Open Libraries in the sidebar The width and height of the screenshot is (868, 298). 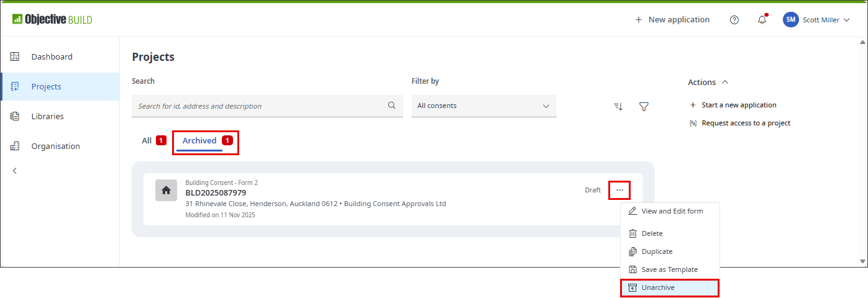(x=48, y=117)
